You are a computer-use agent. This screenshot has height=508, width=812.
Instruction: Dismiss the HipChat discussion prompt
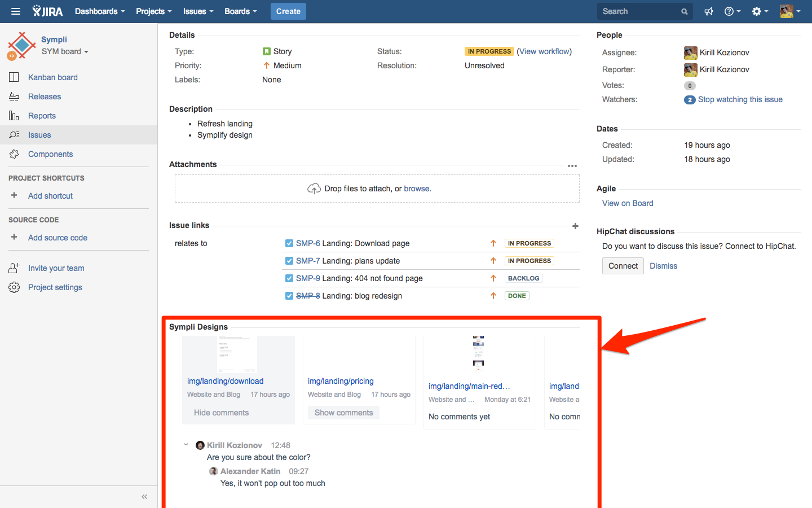point(663,266)
